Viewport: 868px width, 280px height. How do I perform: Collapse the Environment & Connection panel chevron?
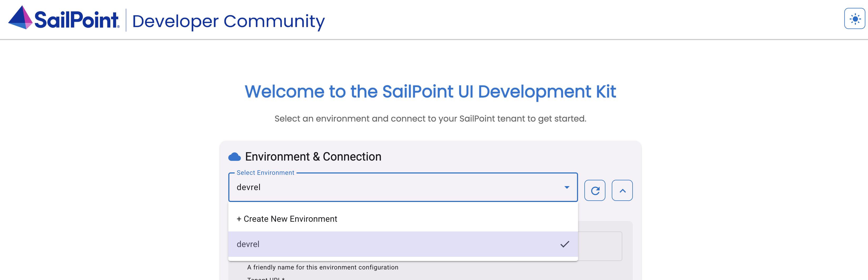point(622,191)
